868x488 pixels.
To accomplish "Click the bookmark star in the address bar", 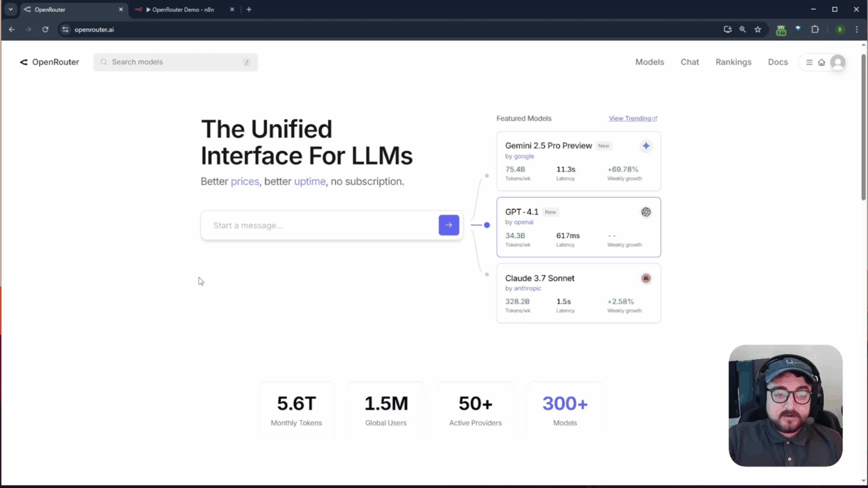I will point(757,29).
